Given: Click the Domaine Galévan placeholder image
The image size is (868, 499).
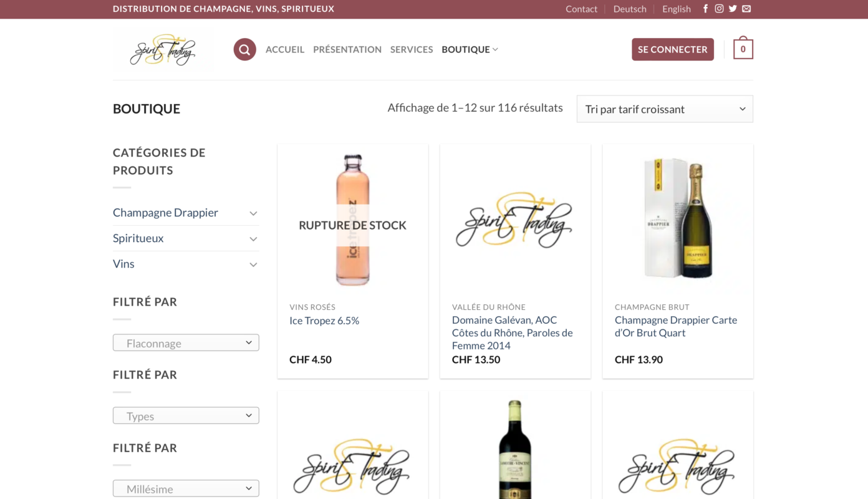Looking at the screenshot, I should tap(515, 220).
